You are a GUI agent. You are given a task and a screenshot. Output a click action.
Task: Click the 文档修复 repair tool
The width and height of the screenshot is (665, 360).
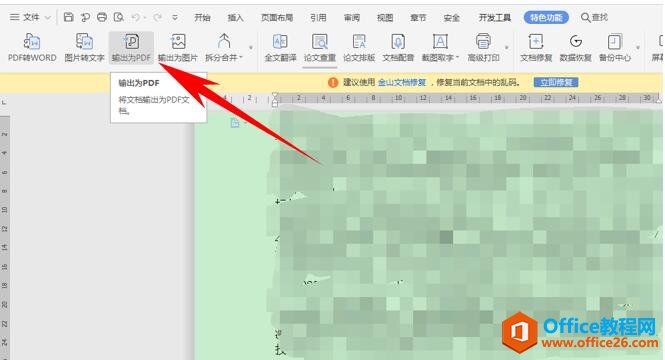point(536,48)
